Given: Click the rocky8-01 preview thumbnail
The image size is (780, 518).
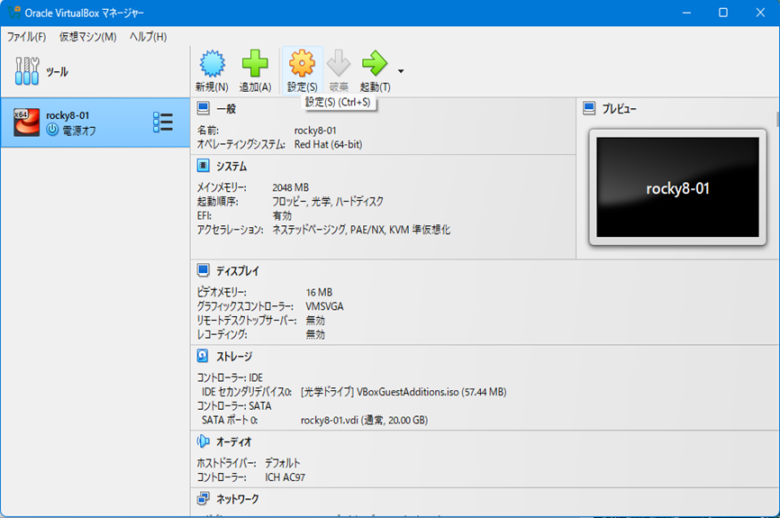Looking at the screenshot, I should 678,187.
